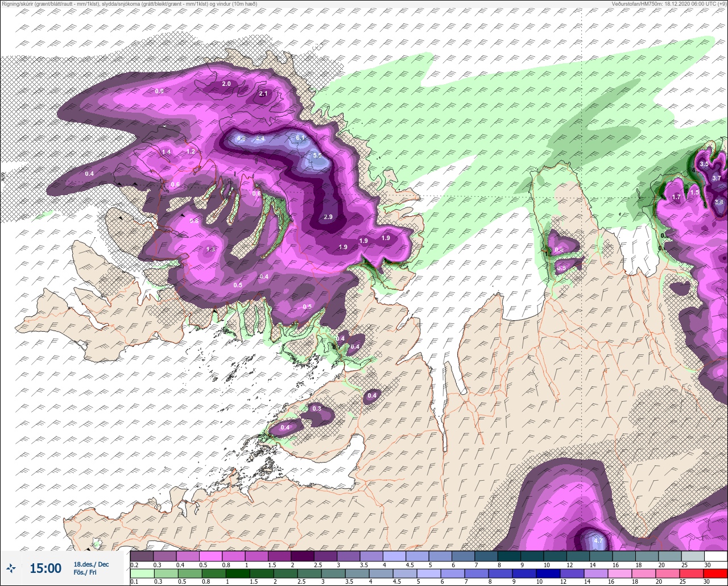The image size is (728, 586).
Task: Click the white swatch in the upper legend row
Action: click(x=716, y=555)
